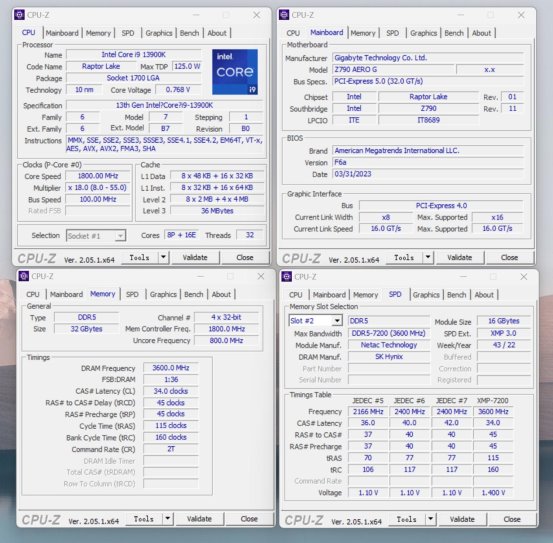Click the CPU-Z app icon in the Memory window title bar
This screenshot has width=553, height=543.
click(24, 276)
